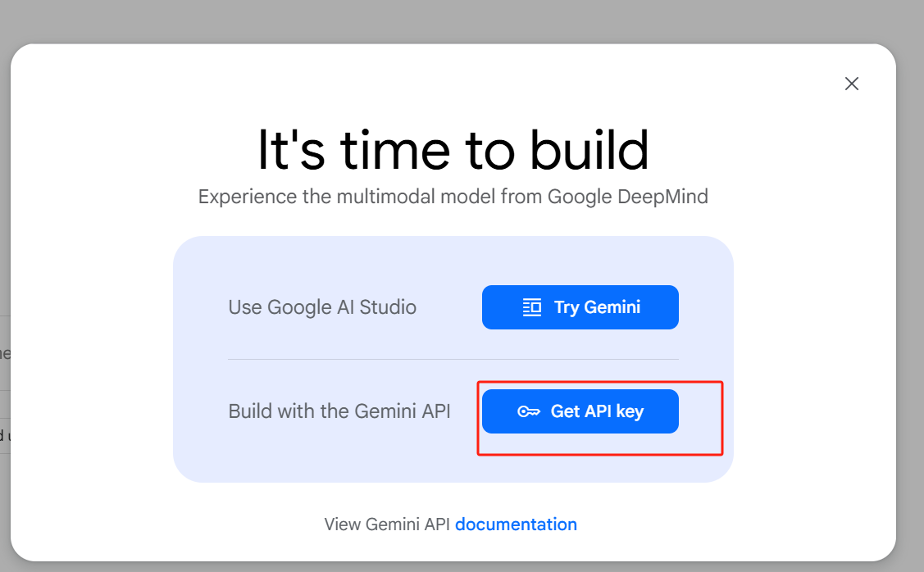Select the "Use Google AI Studio" label
The height and width of the screenshot is (572, 924).
click(x=322, y=307)
